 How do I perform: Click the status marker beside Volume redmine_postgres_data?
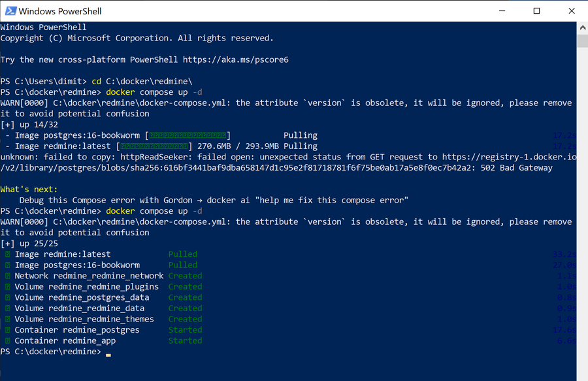(7, 298)
